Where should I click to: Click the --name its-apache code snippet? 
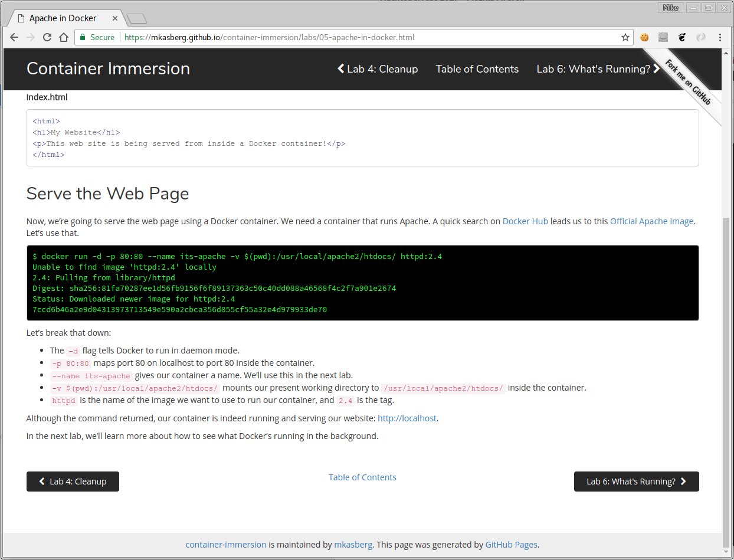91,376
